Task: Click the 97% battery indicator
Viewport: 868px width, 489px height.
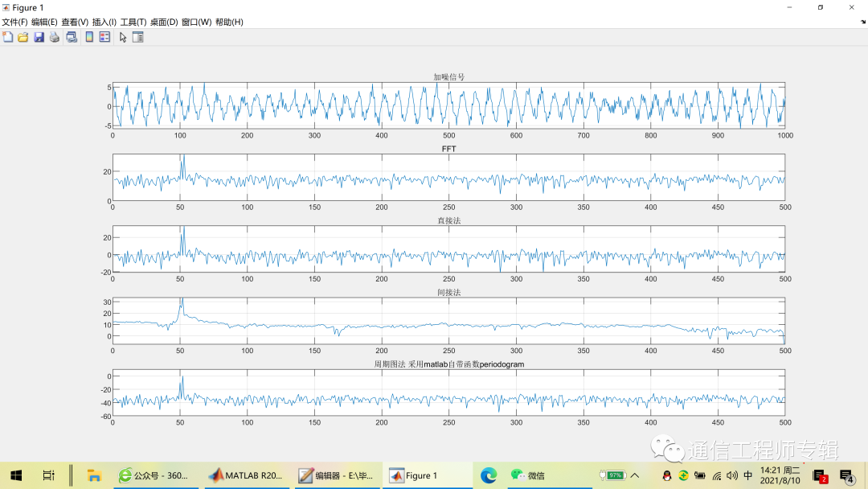Action: [612, 475]
